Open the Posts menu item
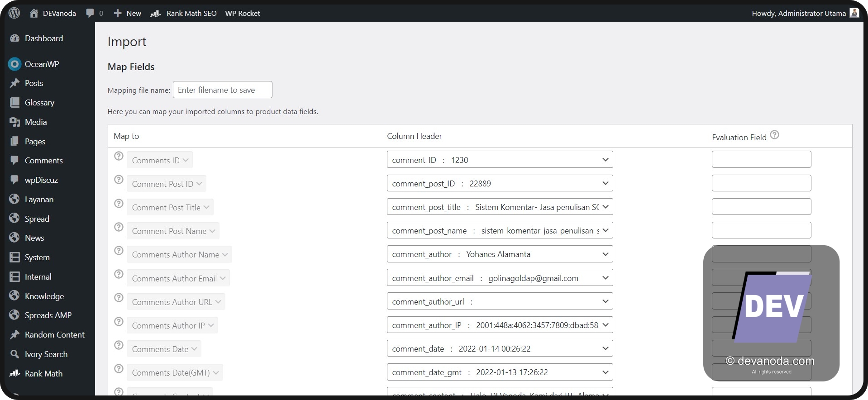868x400 pixels. (x=34, y=83)
